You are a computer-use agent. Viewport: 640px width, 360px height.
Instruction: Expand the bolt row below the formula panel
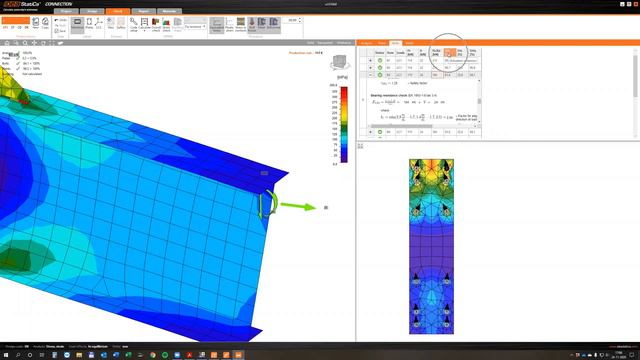point(370,132)
